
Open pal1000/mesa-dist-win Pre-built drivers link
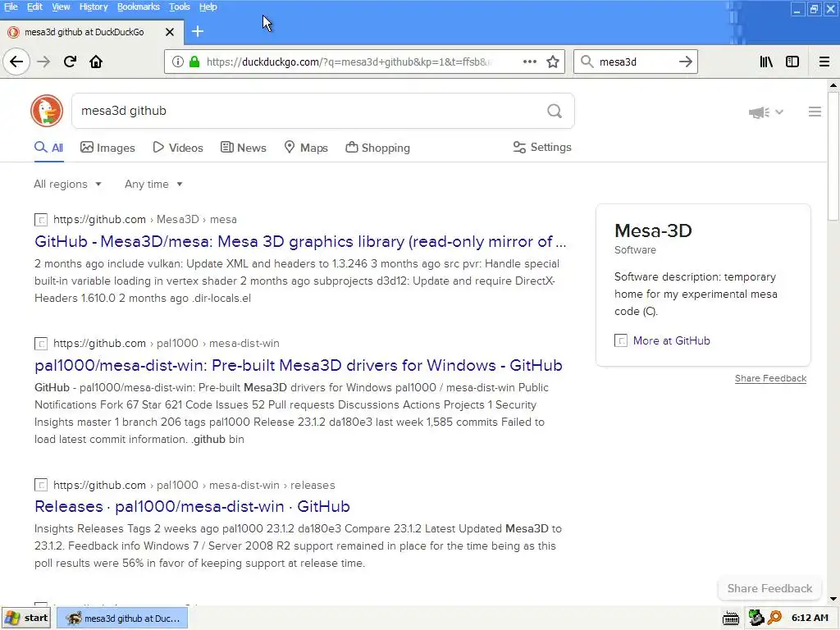(x=299, y=365)
